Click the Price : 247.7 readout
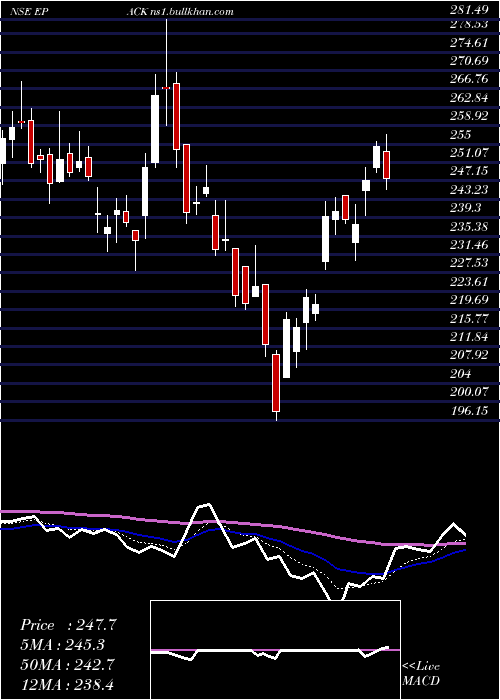Screen dimensions: 500x700 (68, 625)
